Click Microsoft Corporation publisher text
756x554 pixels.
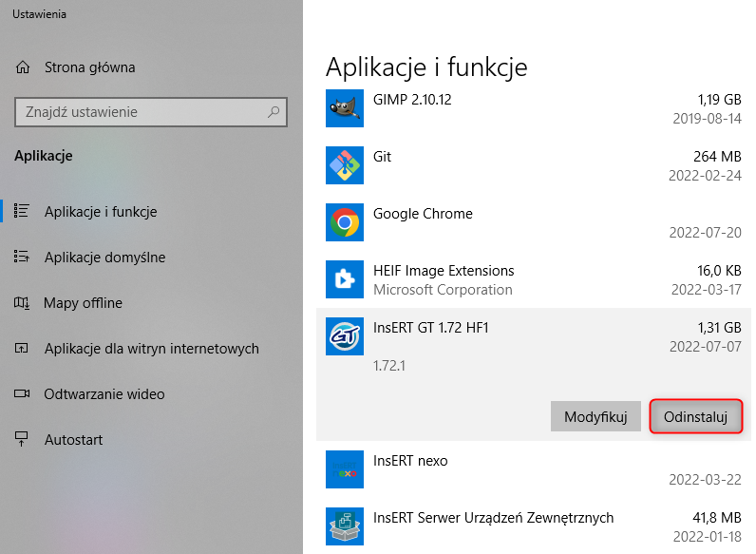443,290
